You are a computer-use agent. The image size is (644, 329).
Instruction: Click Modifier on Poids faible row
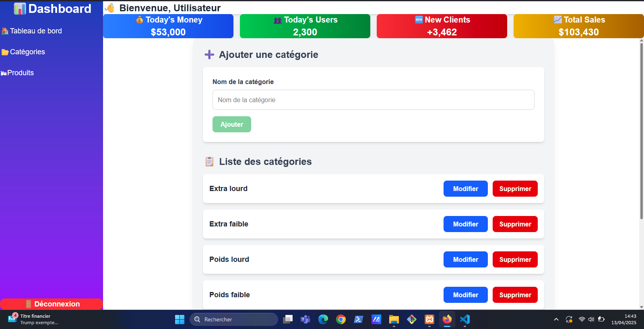466,295
